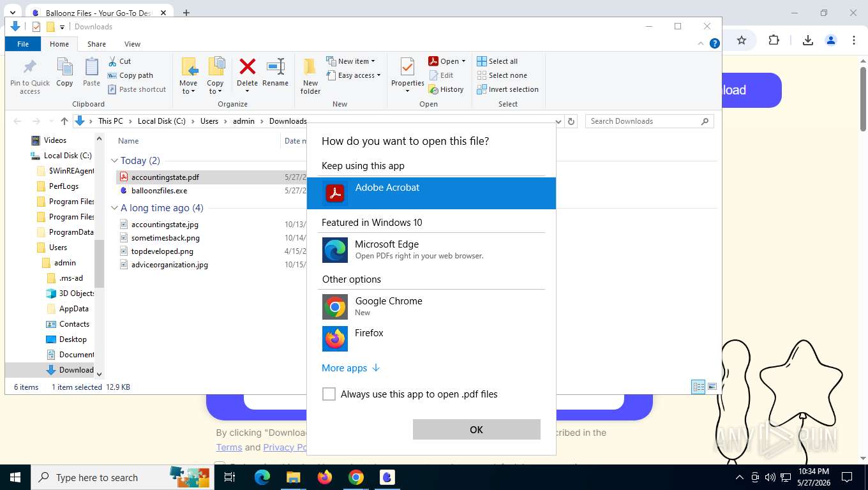Switch to the Home ribbon tab
The image size is (868, 490).
(59, 44)
